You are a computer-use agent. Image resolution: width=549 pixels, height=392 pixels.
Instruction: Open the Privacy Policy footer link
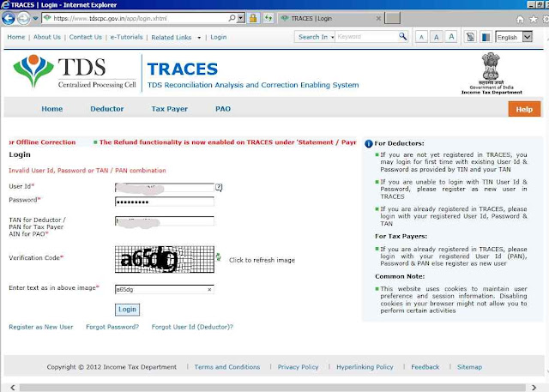pyautogui.click(x=298, y=367)
